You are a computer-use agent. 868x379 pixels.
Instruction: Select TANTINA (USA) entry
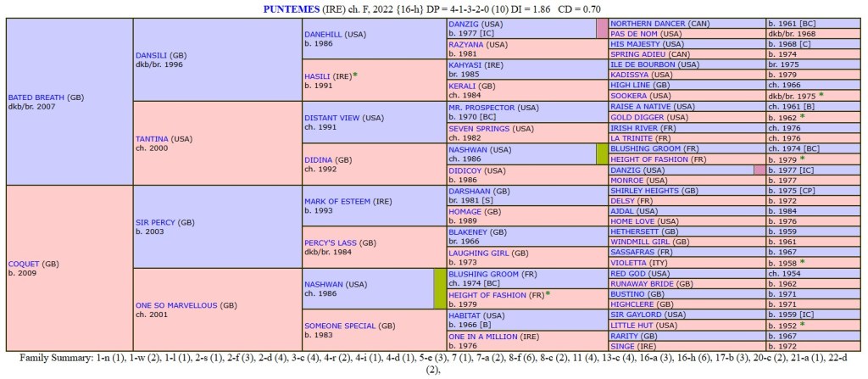point(153,137)
